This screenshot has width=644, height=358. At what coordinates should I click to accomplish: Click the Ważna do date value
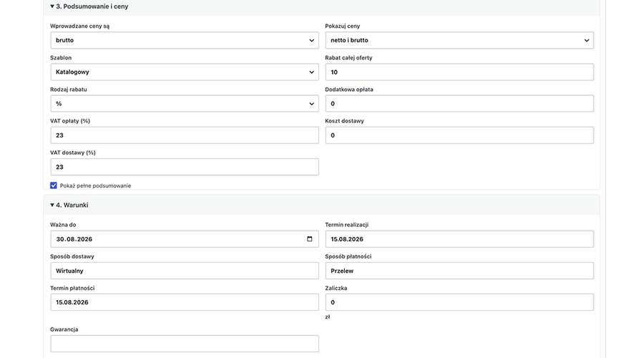pyautogui.click(x=74, y=239)
